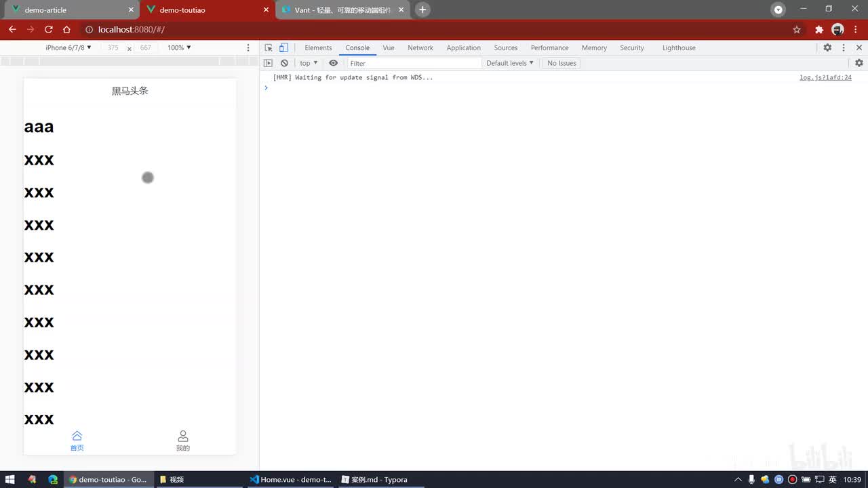Open the Default levels dropdown
868x488 pixels.
510,63
